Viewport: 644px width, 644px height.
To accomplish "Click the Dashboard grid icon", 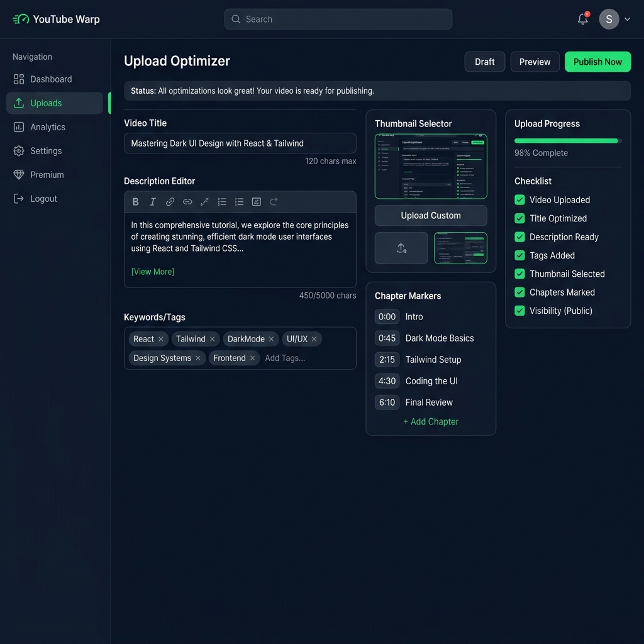I will (18, 79).
